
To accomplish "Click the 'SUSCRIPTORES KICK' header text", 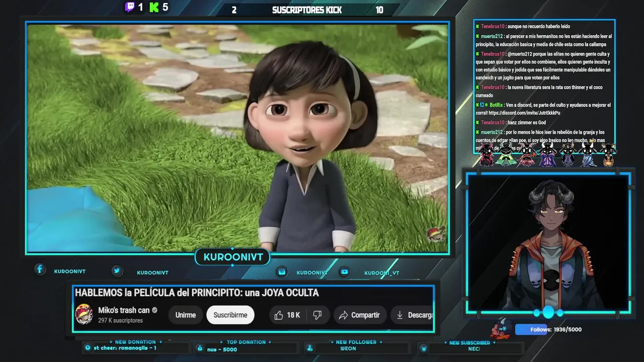I will point(307,10).
